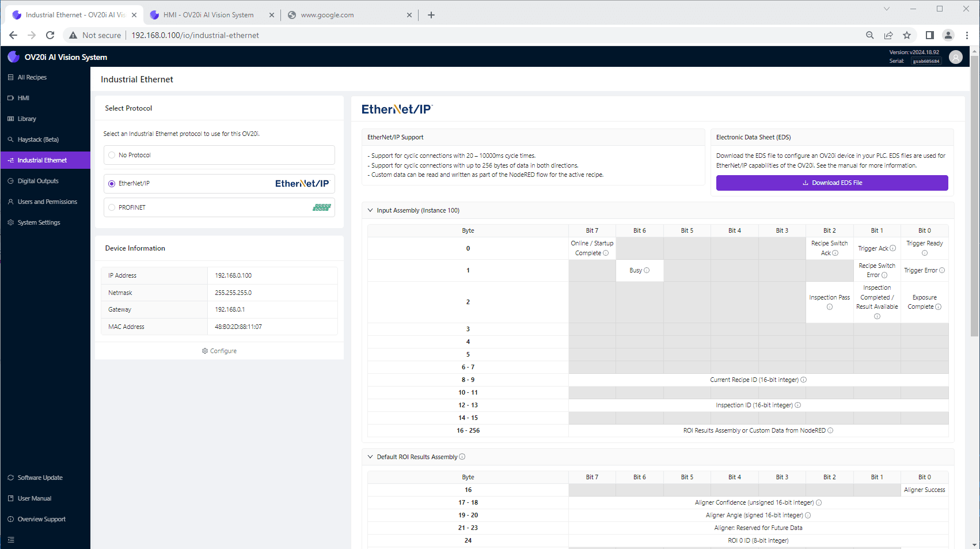The height and width of the screenshot is (549, 980).
Task: Switch to the HMI - OV20i browser tab
Action: click(x=208, y=15)
